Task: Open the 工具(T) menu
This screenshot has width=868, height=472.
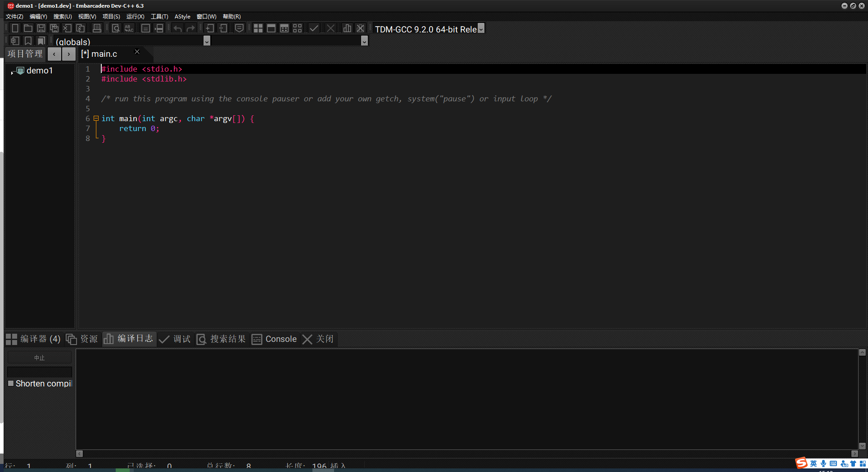Action: pos(159,16)
